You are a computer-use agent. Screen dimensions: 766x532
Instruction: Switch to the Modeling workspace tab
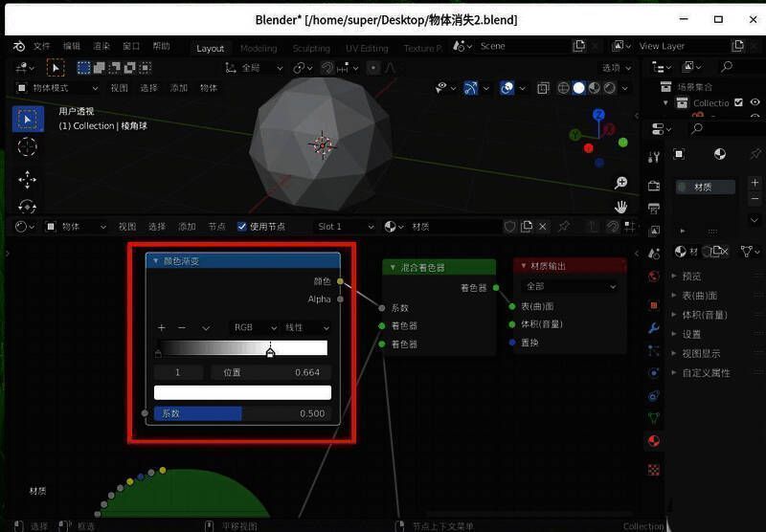click(x=259, y=48)
